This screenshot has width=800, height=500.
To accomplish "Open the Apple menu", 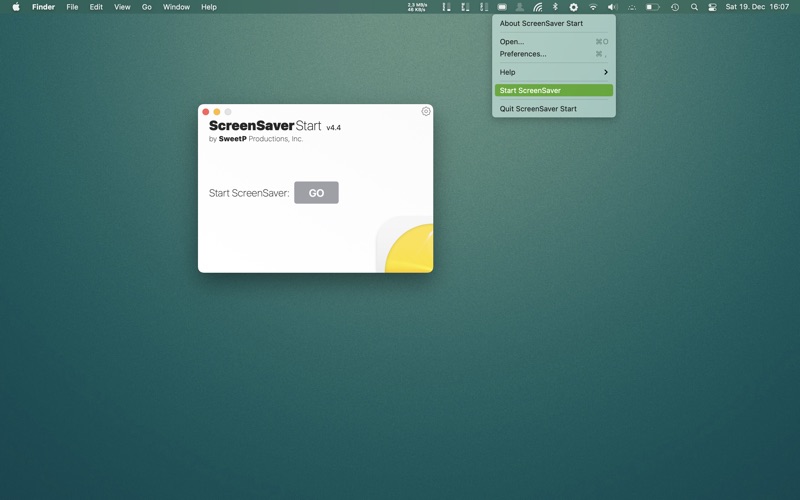I will coord(16,7).
